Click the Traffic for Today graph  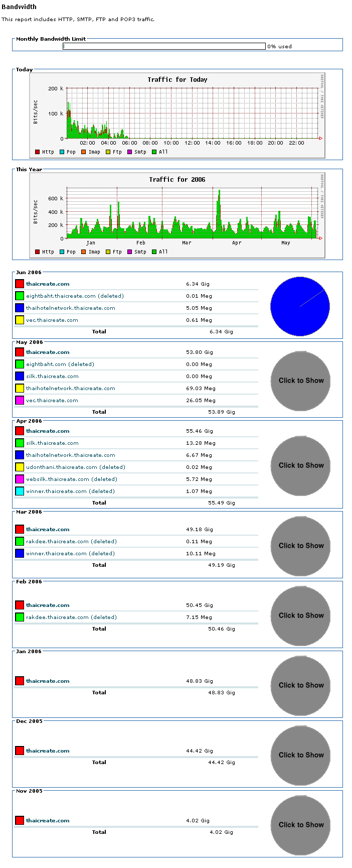(177, 115)
